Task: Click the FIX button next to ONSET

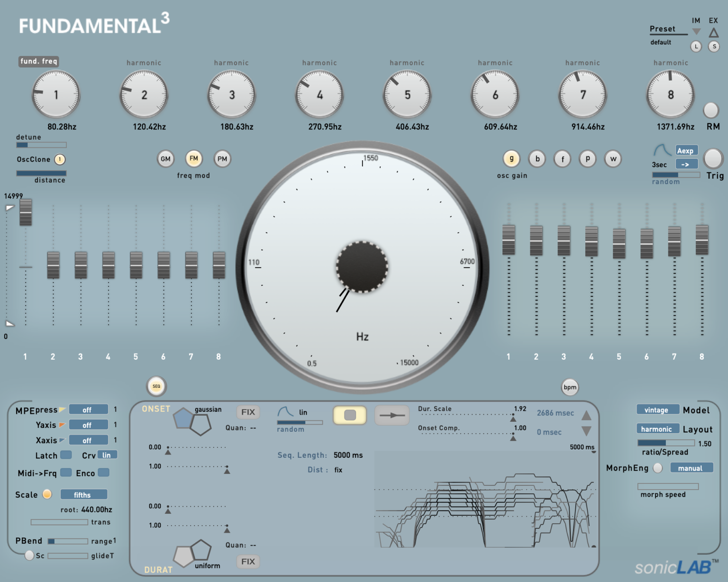Action: [x=248, y=412]
